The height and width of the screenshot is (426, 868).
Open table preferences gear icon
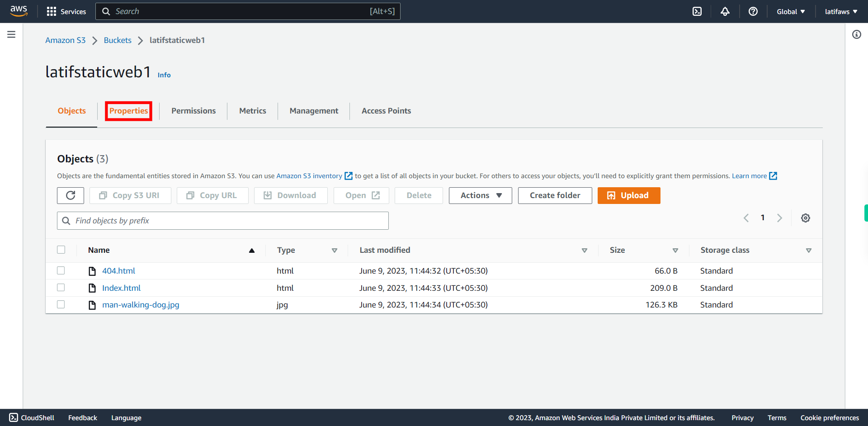coord(806,218)
